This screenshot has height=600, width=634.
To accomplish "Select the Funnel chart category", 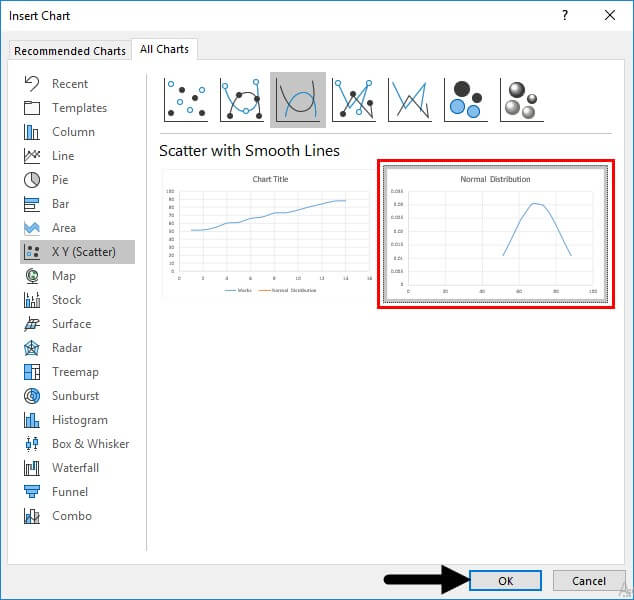I will 77,492.
